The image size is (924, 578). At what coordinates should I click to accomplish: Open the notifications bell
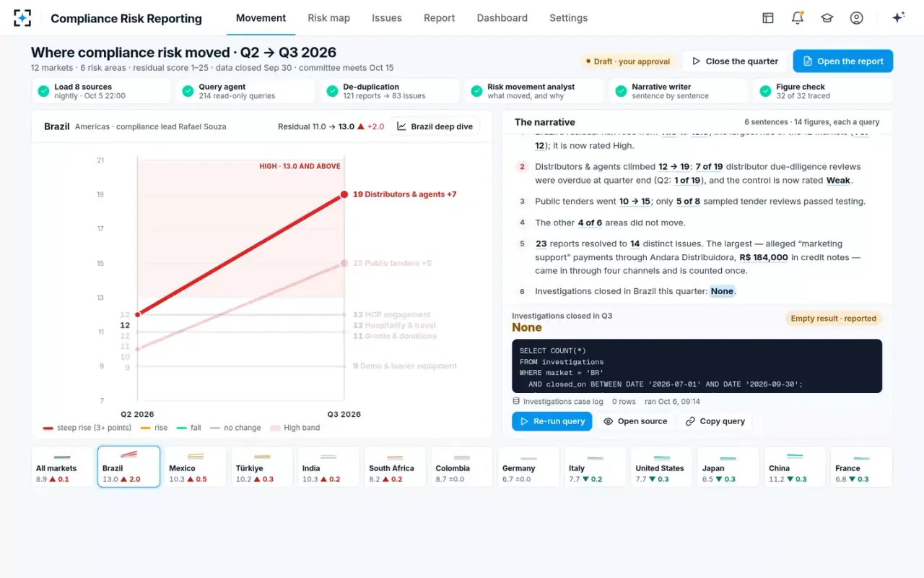pyautogui.click(x=798, y=18)
